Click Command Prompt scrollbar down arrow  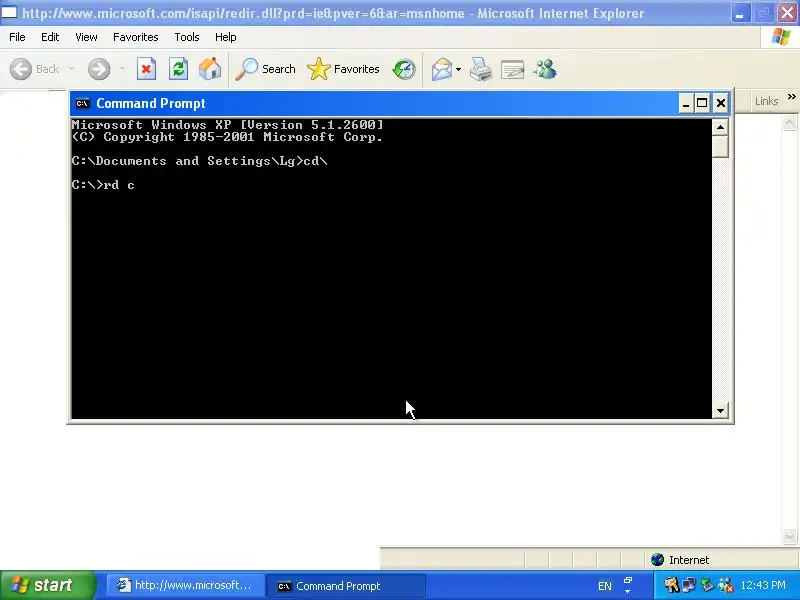tap(720, 410)
